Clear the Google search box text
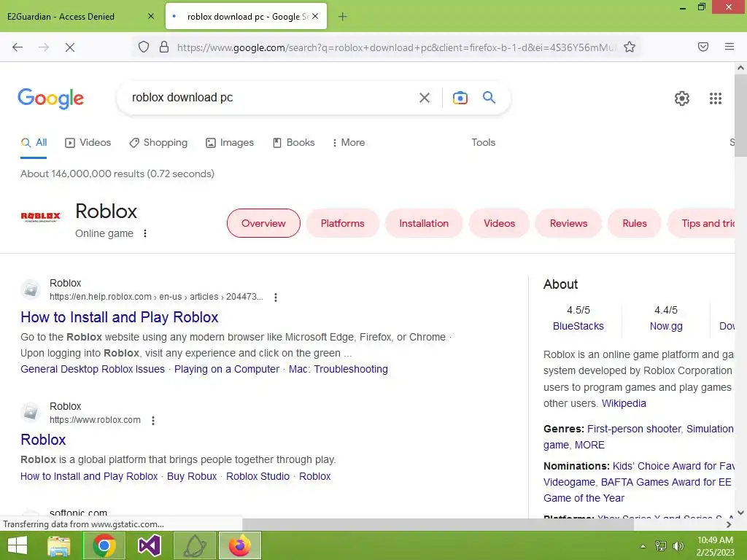 point(425,98)
